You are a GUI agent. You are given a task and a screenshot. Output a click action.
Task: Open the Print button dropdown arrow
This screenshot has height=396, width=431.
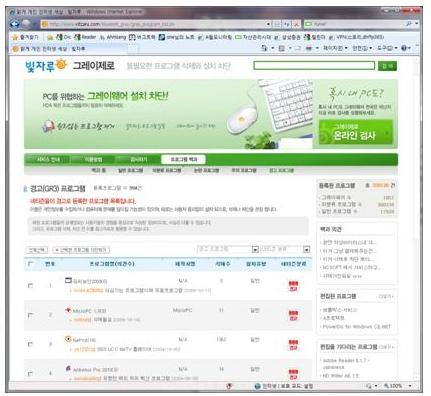click(317, 48)
